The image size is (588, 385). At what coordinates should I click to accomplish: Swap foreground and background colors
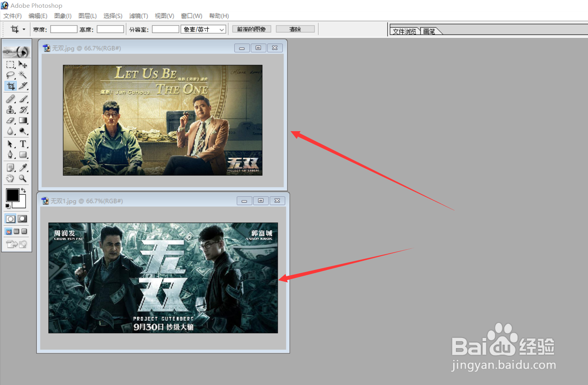[24, 190]
